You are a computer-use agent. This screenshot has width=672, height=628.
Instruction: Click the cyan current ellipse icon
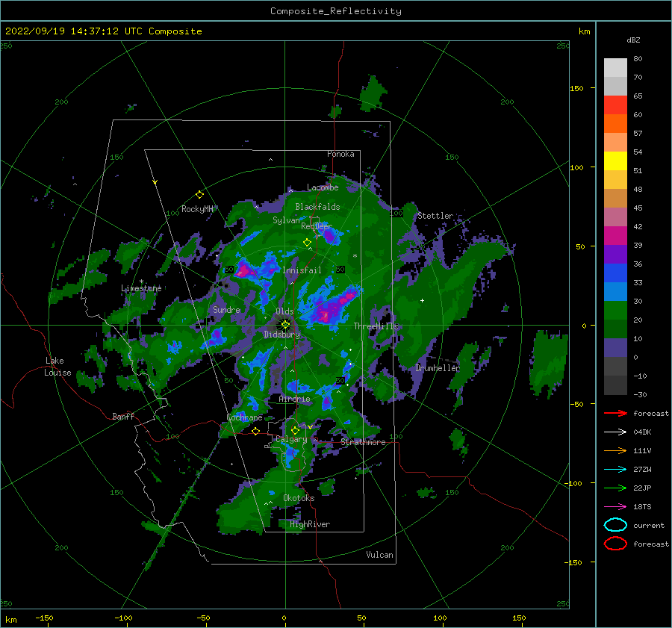(615, 525)
